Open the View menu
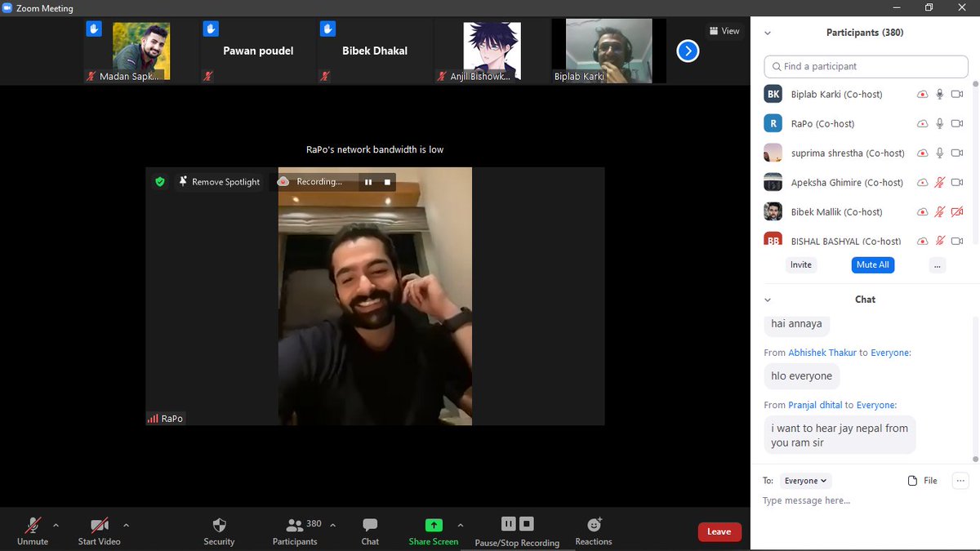 point(724,30)
